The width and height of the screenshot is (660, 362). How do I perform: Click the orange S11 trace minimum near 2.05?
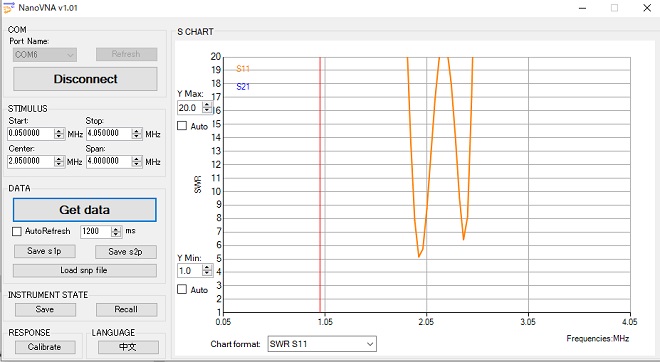tap(419, 256)
